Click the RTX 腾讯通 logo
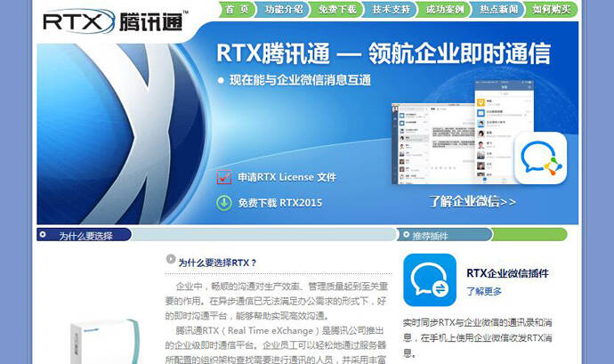The height and width of the screenshot is (364, 614). click(x=116, y=18)
